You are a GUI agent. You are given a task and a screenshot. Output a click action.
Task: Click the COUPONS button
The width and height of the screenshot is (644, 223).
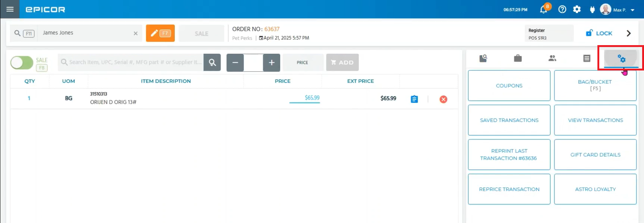[x=509, y=85]
